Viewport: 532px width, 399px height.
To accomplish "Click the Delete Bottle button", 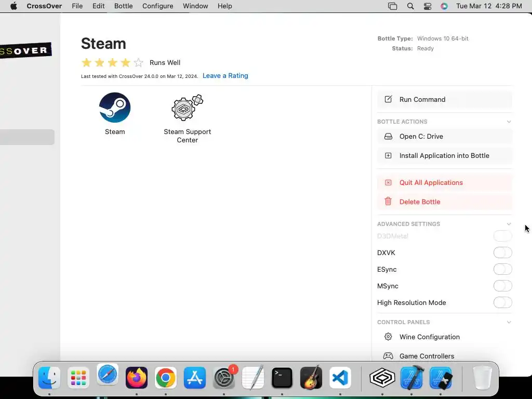I will [x=445, y=202].
